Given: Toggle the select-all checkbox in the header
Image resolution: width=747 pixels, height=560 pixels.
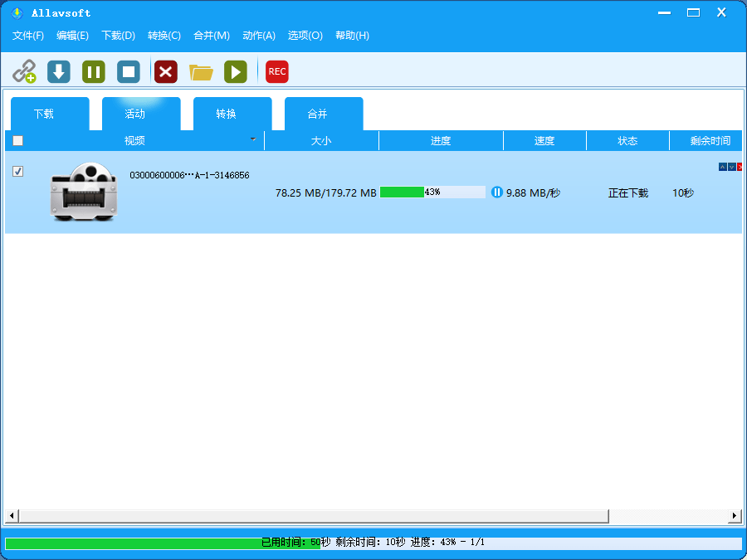Looking at the screenshot, I should (17, 140).
